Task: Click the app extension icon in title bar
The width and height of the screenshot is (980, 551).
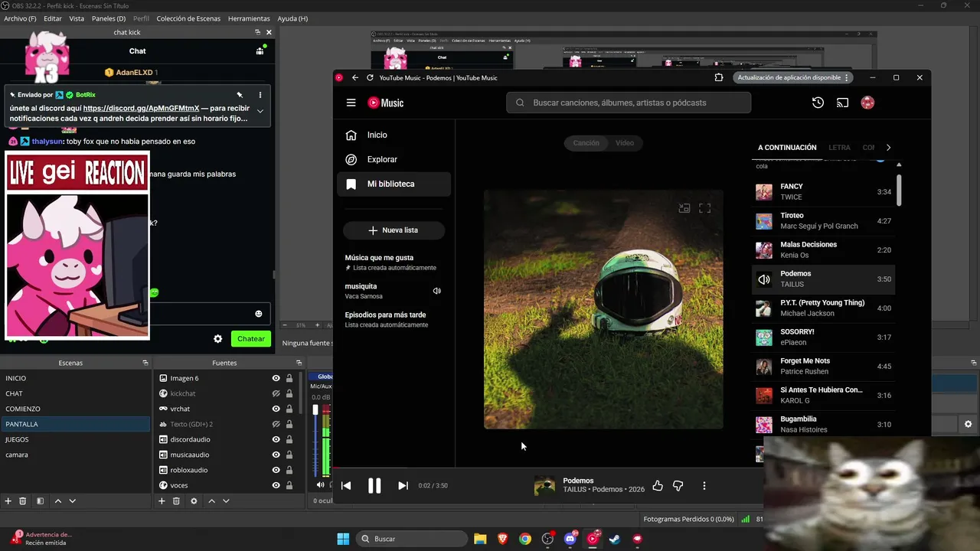Action: pos(719,77)
